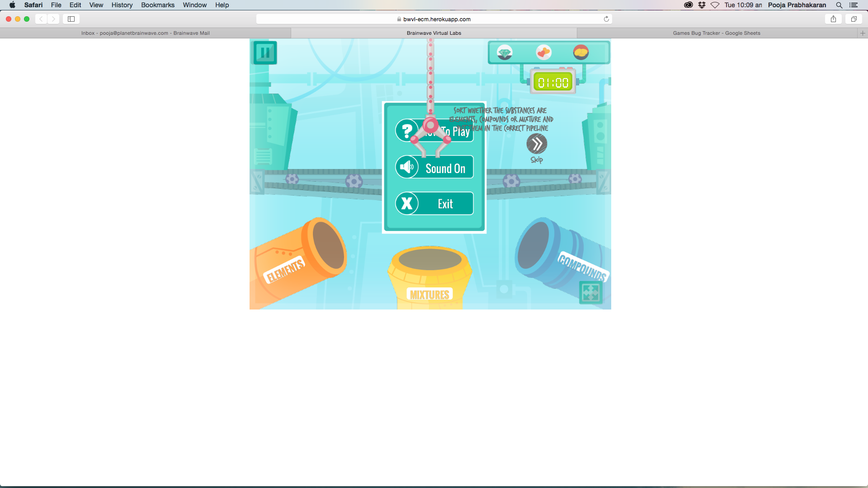Viewport: 868px width, 488px height.
Task: Open the Share button
Action: point(833,19)
